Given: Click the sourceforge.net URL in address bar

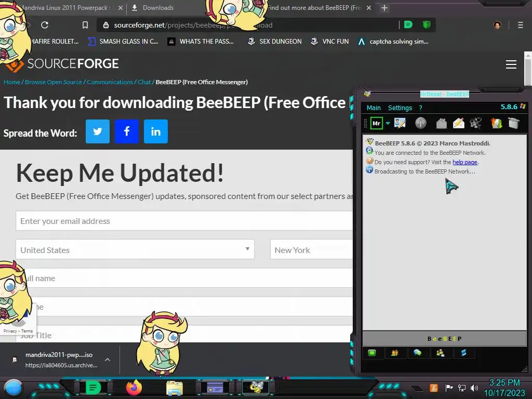Looking at the screenshot, I should [193, 25].
